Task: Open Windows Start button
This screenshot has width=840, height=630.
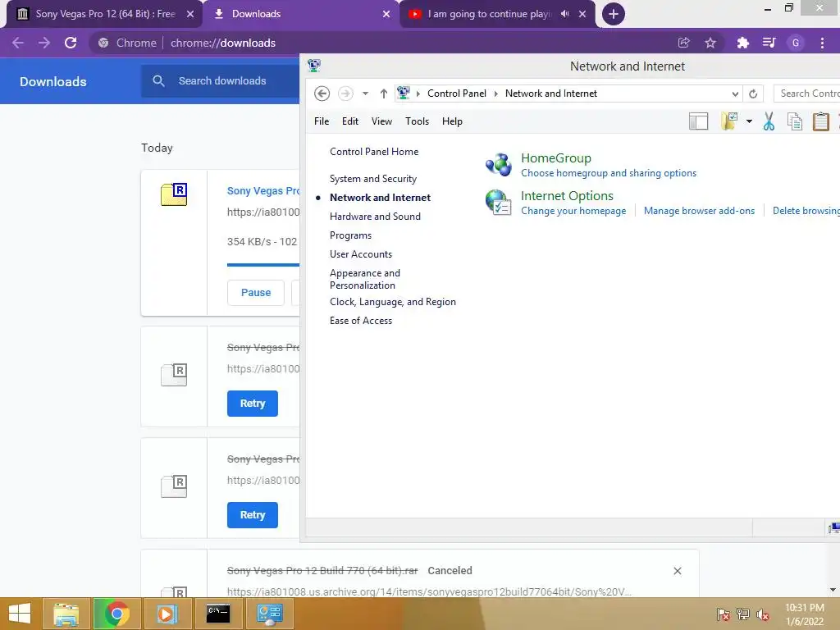Action: pyautogui.click(x=20, y=614)
